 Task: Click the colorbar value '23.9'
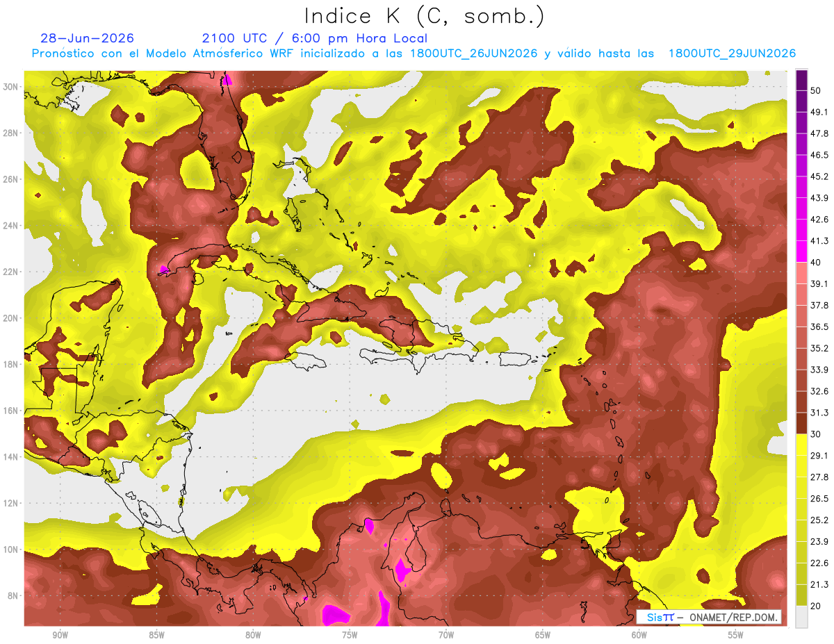coord(819,542)
